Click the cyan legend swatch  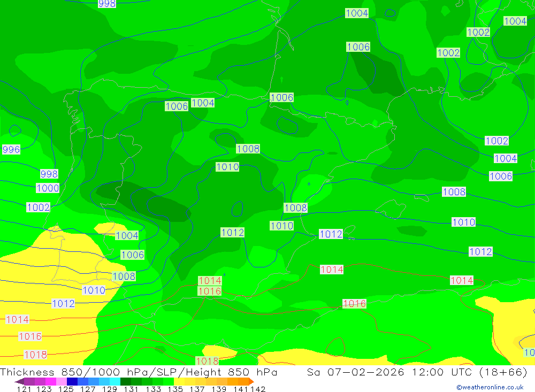pyautogui.click(x=114, y=381)
